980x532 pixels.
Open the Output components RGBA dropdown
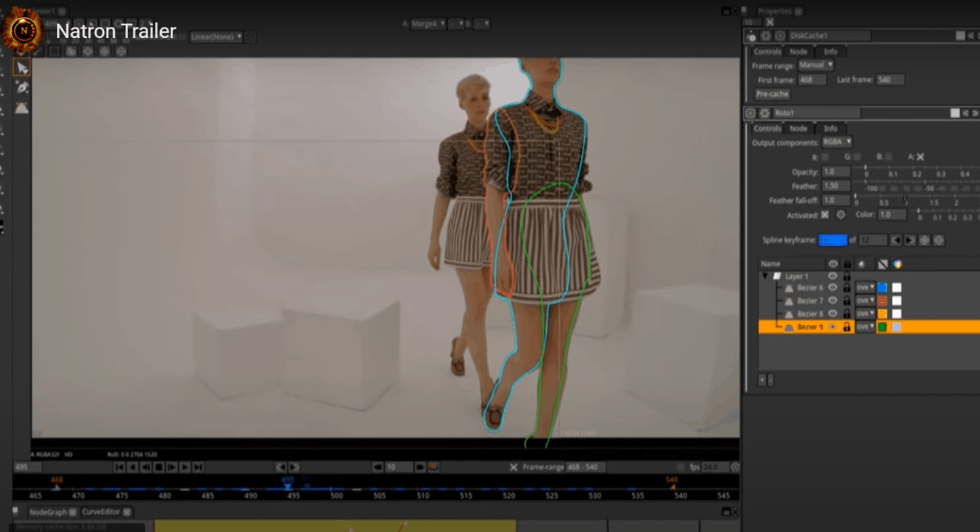point(837,142)
